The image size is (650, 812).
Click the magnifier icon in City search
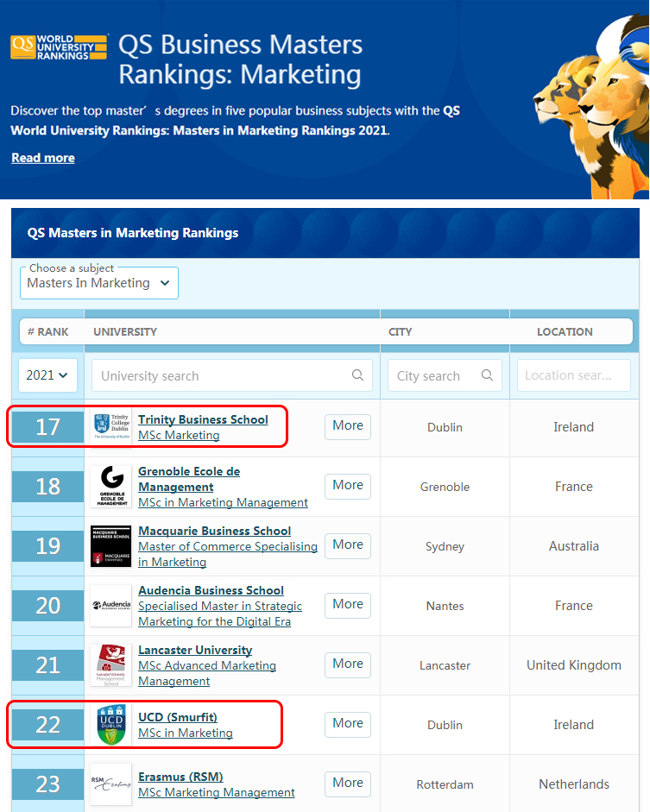pyautogui.click(x=487, y=375)
